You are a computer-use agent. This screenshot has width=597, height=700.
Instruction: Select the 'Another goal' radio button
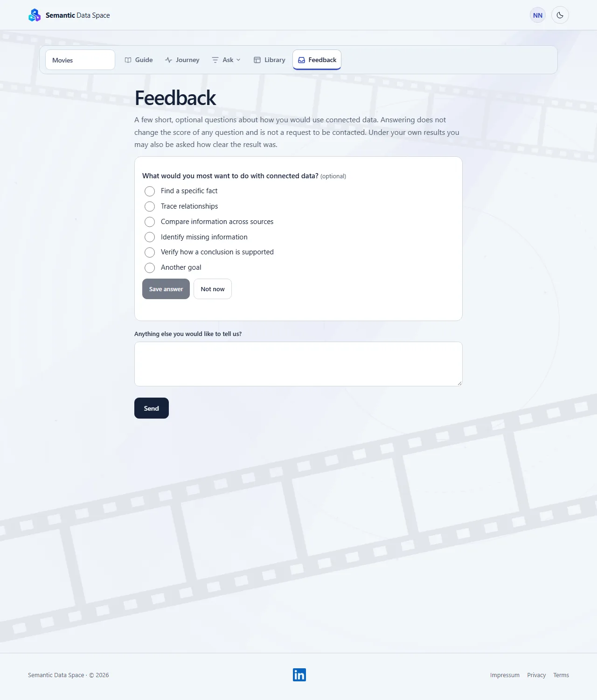(150, 268)
